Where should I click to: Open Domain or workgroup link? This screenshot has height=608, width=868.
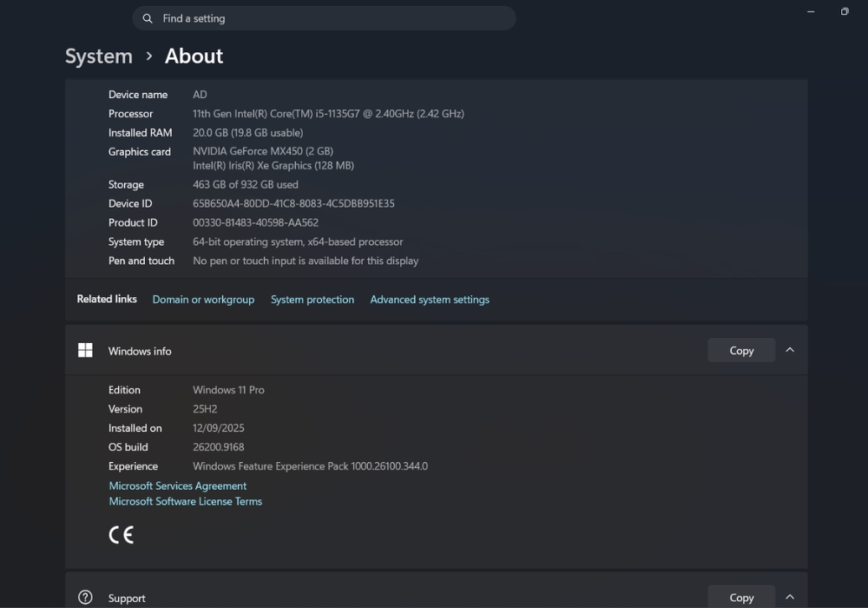[203, 300]
